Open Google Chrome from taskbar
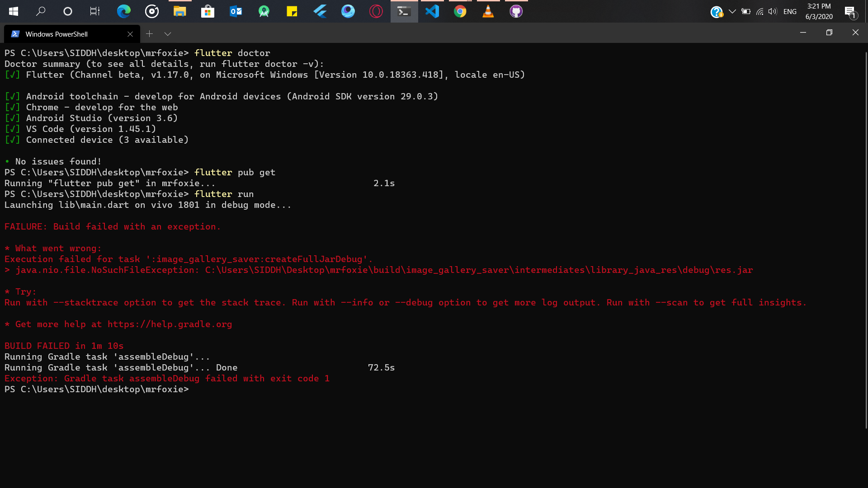This screenshot has height=488, width=868. [x=460, y=11]
